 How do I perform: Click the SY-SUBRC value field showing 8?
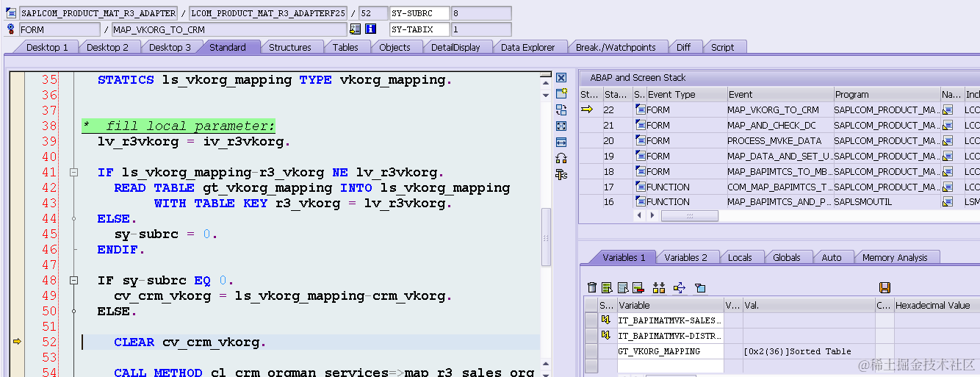481,13
